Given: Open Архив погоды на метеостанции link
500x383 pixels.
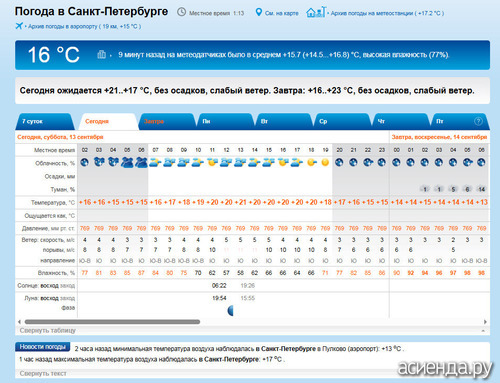Looking at the screenshot, I should coord(387,13).
